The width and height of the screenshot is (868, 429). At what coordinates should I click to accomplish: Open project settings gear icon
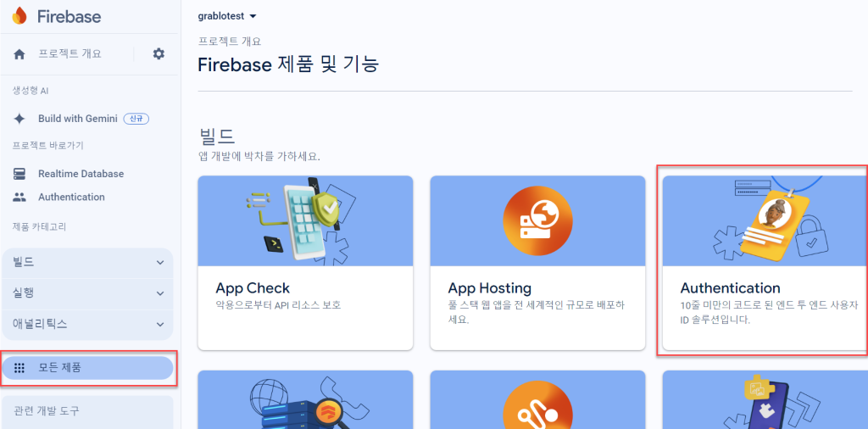(159, 53)
